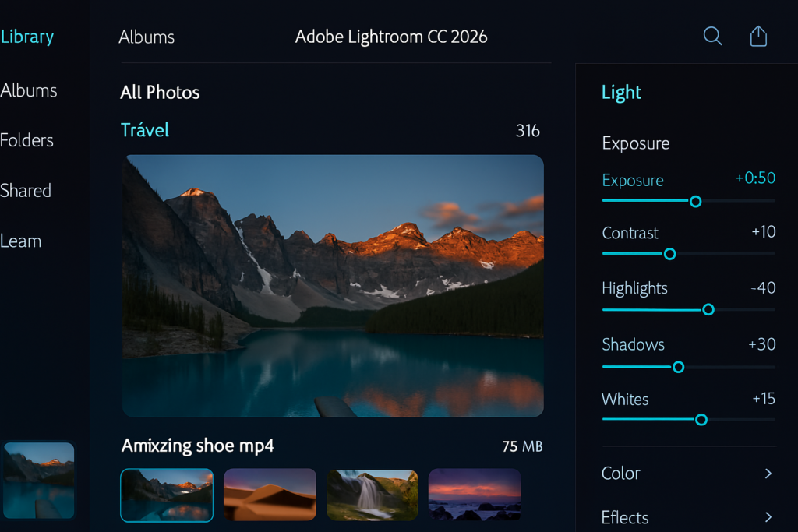The width and height of the screenshot is (798, 532).
Task: Click the export/share icon
Action: point(757,36)
